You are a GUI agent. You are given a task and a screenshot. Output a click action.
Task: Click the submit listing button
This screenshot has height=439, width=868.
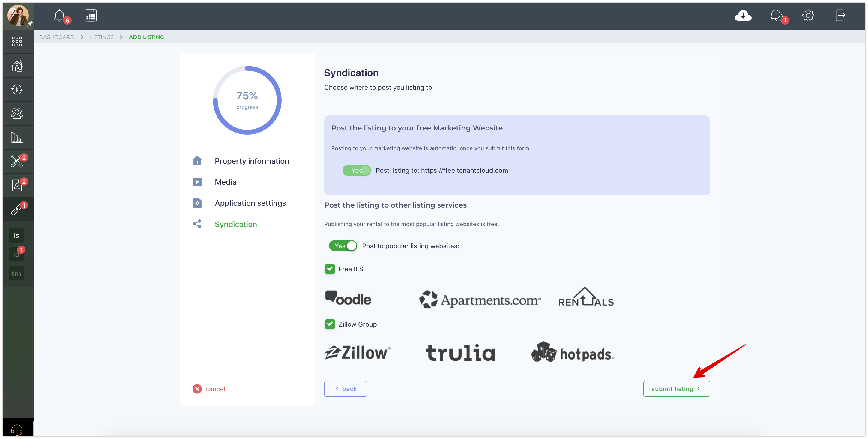[x=676, y=389]
